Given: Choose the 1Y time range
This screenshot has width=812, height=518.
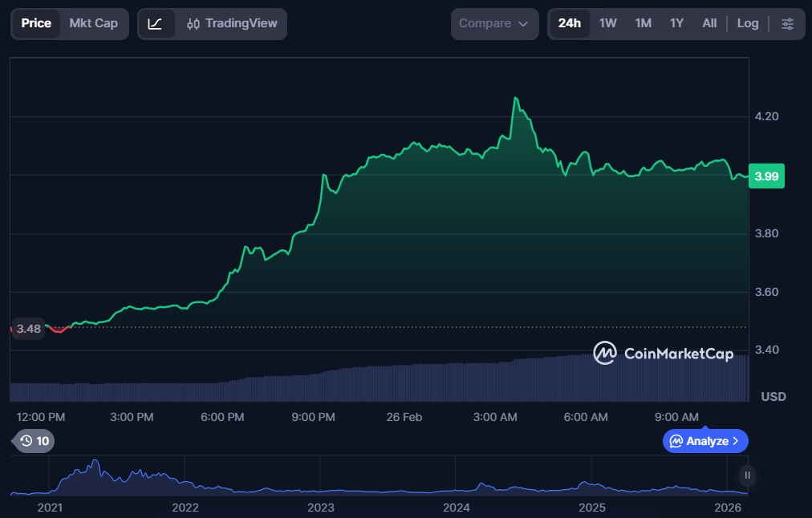Looking at the screenshot, I should tap(676, 24).
